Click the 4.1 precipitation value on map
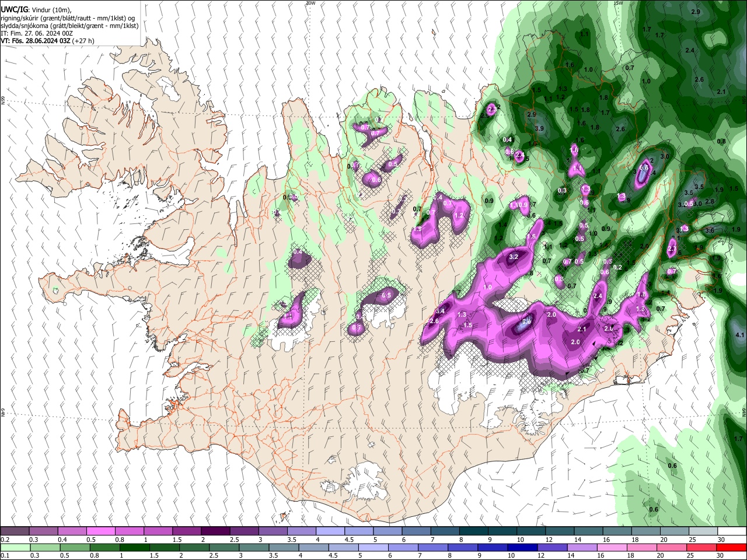The width and height of the screenshot is (747, 560). click(740, 335)
